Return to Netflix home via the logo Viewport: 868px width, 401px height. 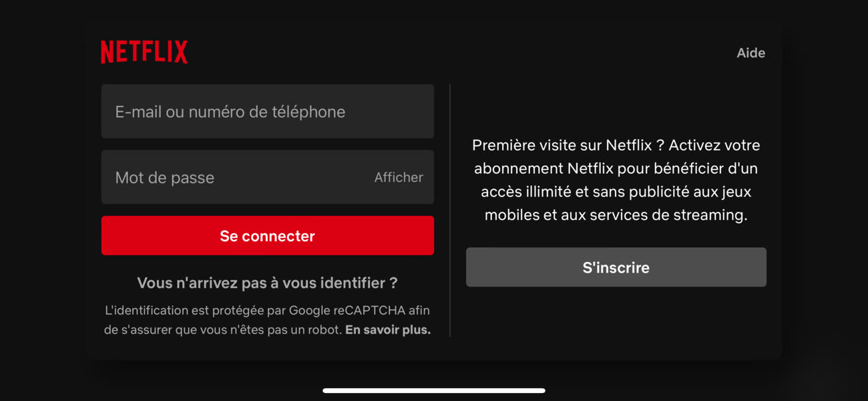click(x=144, y=51)
